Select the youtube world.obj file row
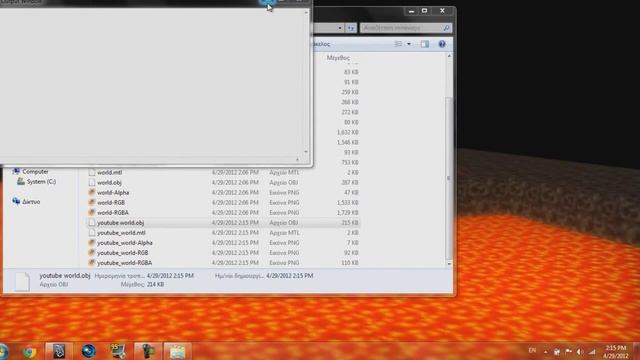 (x=224, y=222)
